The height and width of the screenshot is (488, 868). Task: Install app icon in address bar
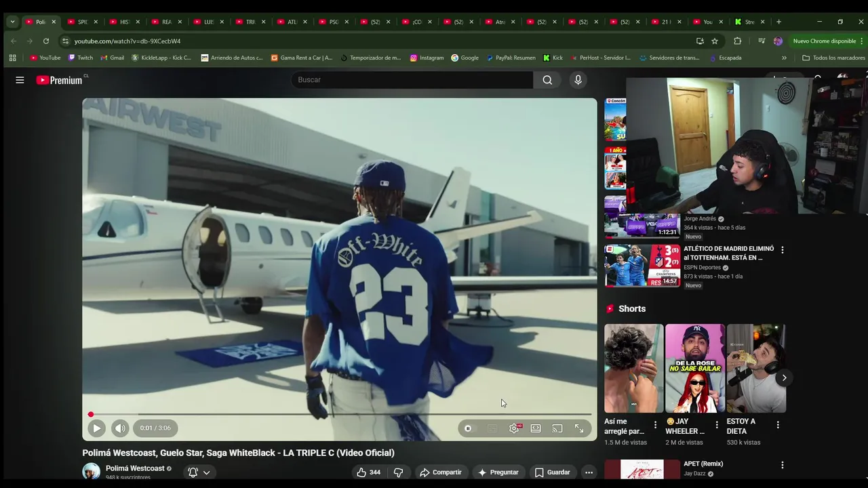tap(700, 41)
